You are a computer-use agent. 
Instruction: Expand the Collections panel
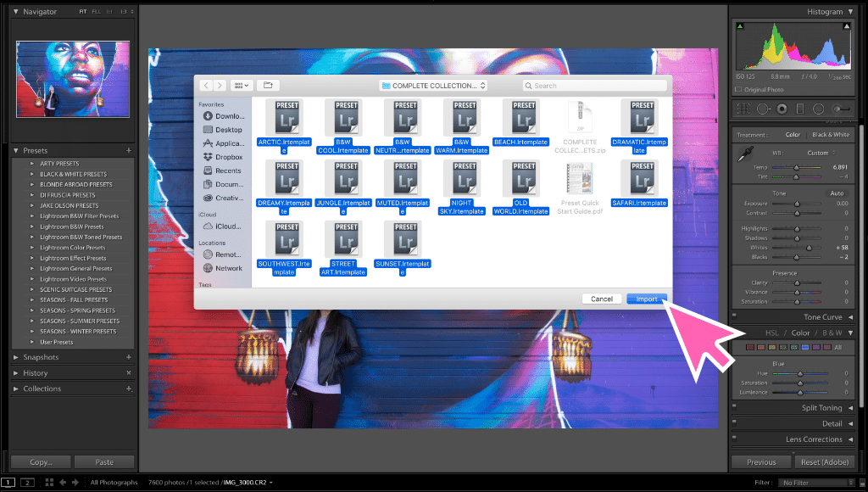click(16, 389)
